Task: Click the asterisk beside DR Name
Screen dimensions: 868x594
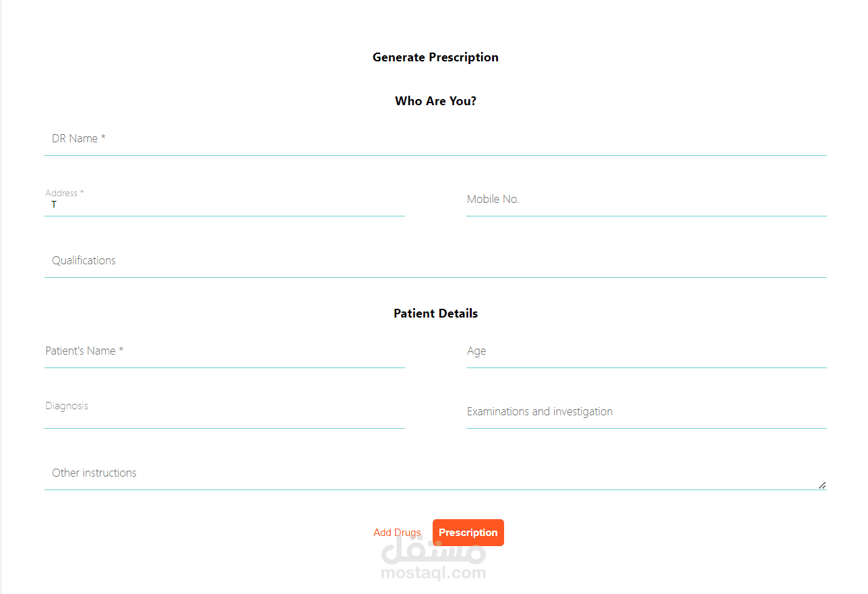Action: tap(104, 138)
